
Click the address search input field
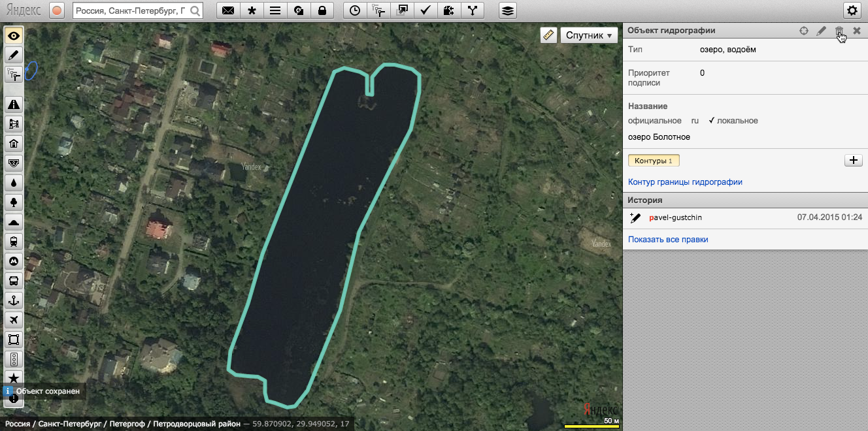[131, 10]
